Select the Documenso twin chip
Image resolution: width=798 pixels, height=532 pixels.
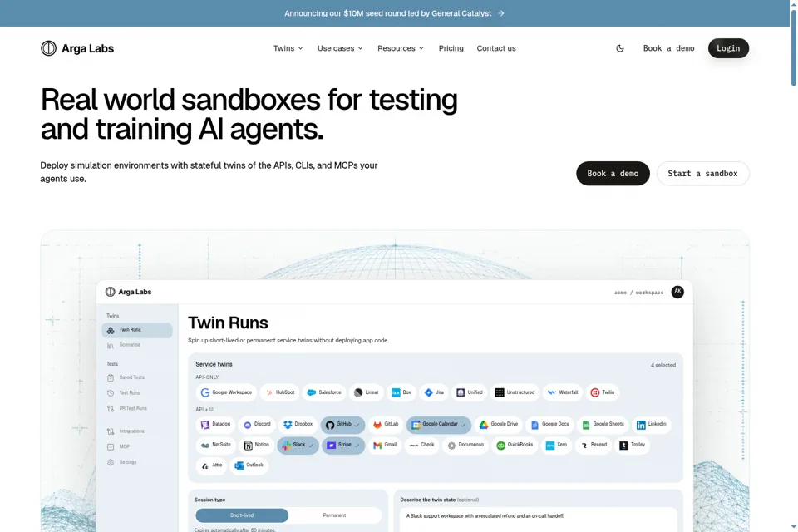pos(465,446)
